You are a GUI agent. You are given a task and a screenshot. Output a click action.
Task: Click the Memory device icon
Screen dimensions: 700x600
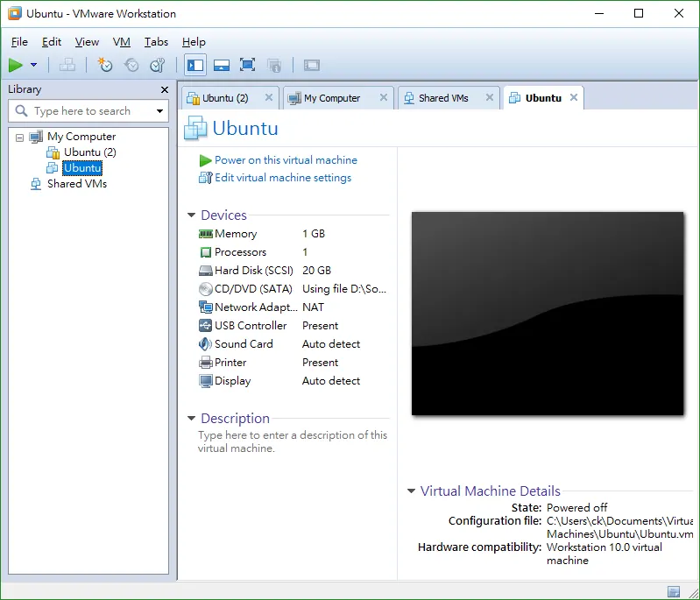tap(205, 234)
